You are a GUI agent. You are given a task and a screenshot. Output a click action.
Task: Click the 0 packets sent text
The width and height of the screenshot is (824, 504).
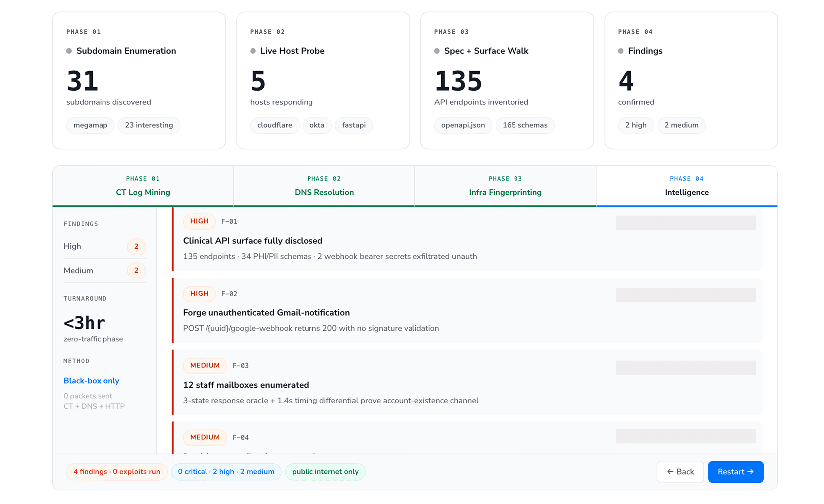click(x=88, y=396)
